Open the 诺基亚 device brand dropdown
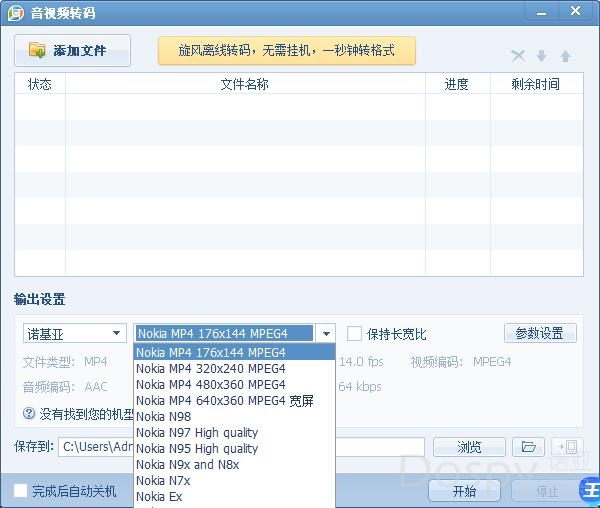Image resolution: width=600 pixels, height=508 pixels. (75, 333)
